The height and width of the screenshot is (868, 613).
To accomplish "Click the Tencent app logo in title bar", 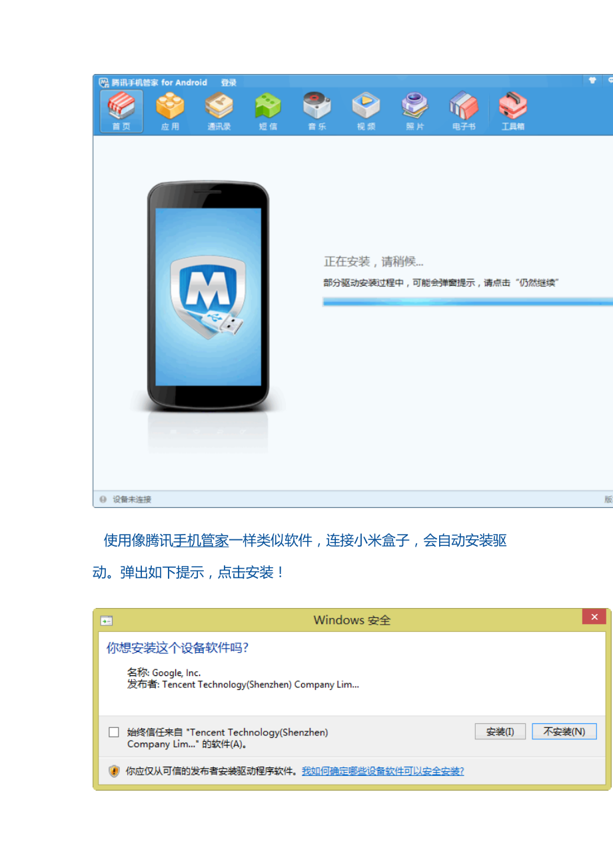I will pyautogui.click(x=104, y=83).
